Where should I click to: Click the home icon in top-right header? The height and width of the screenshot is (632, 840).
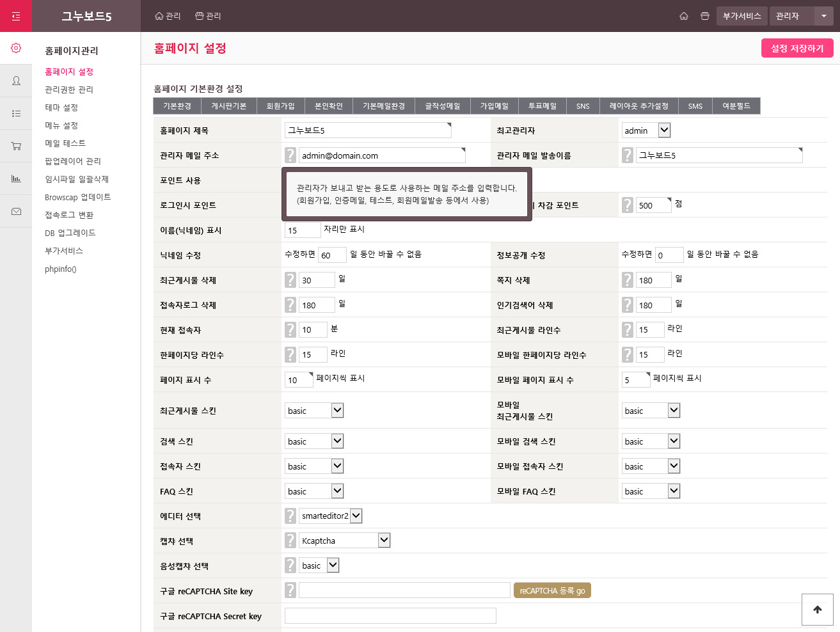[684, 16]
